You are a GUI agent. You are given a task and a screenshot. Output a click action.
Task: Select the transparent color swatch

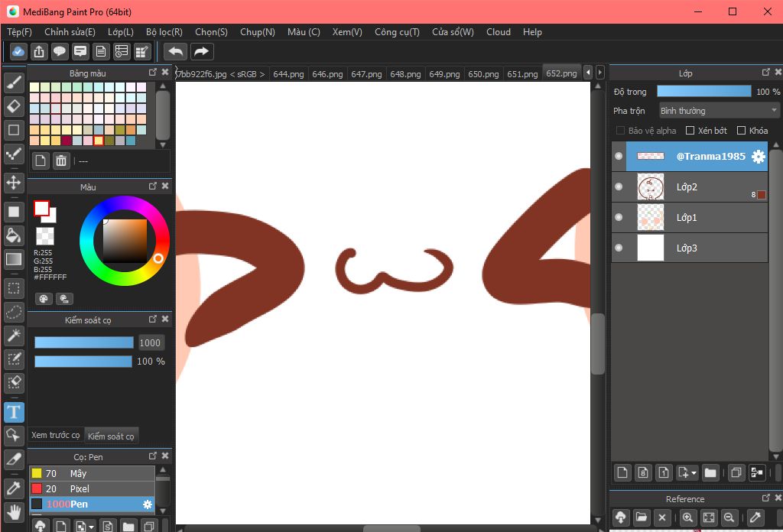45,236
